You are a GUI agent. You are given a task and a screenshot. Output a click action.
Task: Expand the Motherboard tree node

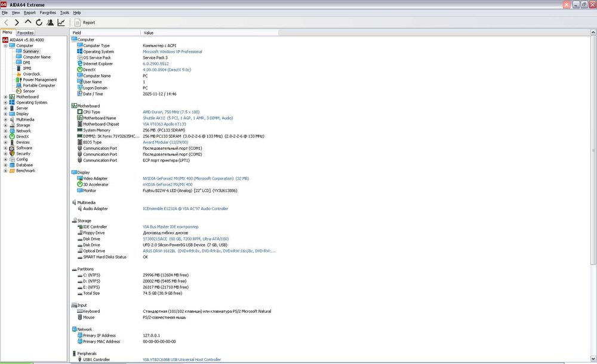(5, 97)
